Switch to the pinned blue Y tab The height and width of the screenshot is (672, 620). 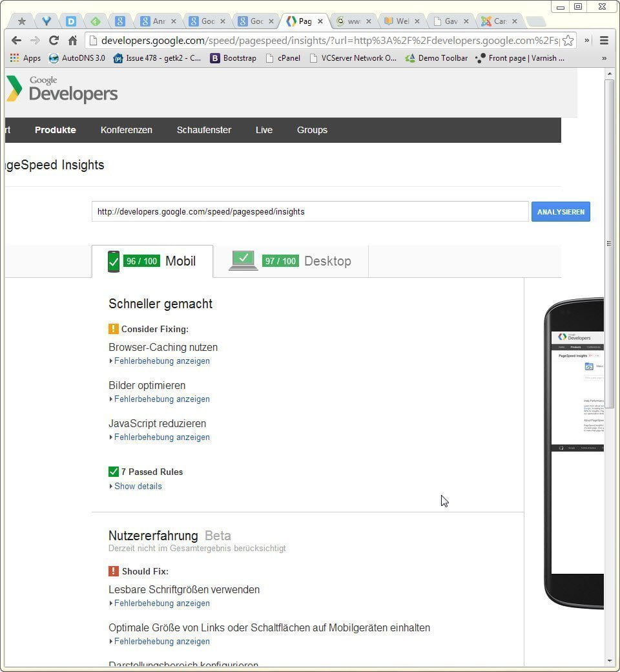[46, 21]
